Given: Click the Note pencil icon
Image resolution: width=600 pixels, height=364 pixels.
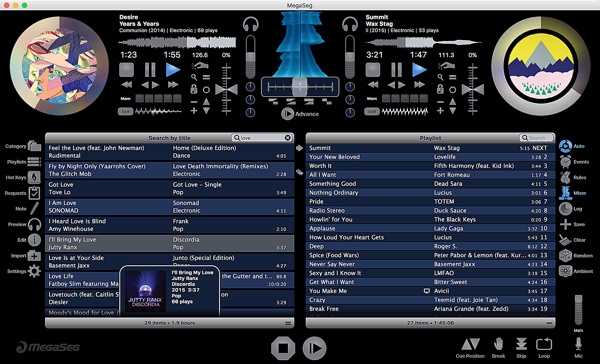Looking at the screenshot, I should 34,209.
